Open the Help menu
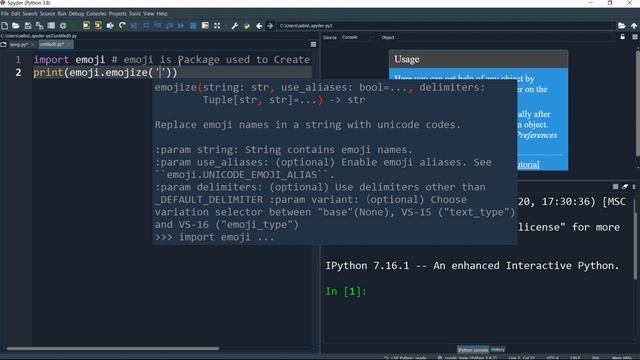 (162, 14)
